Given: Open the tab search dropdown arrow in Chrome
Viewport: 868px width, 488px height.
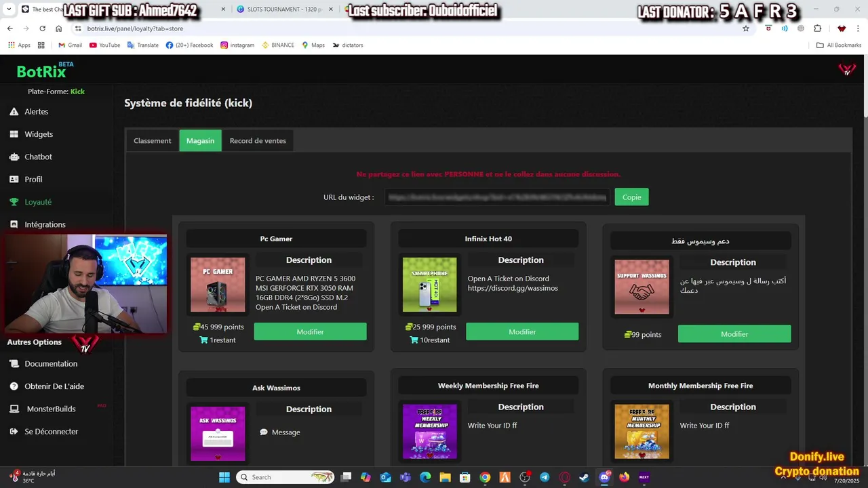Looking at the screenshot, I should click(9, 9).
